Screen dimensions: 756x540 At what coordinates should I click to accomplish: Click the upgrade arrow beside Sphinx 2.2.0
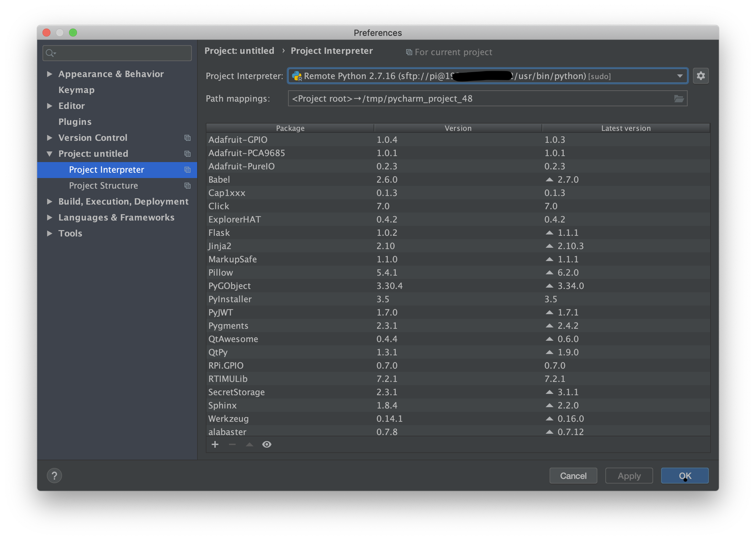pyautogui.click(x=549, y=405)
